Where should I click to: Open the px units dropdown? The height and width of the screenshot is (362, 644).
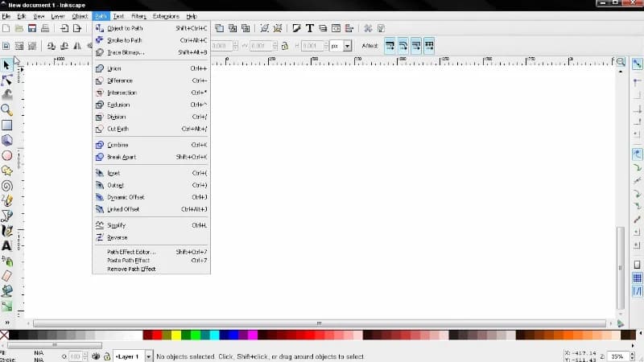(347, 46)
